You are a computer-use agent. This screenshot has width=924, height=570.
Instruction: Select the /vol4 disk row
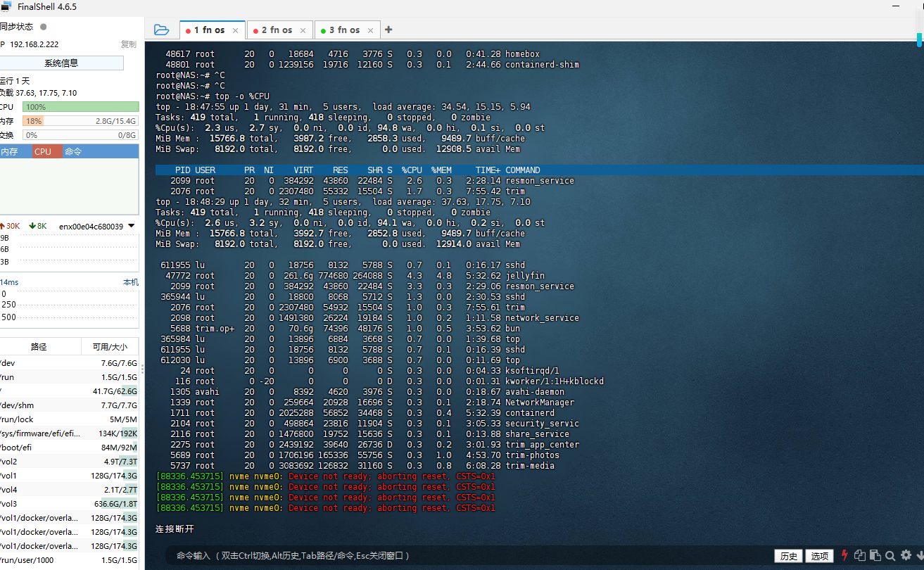click(x=69, y=490)
